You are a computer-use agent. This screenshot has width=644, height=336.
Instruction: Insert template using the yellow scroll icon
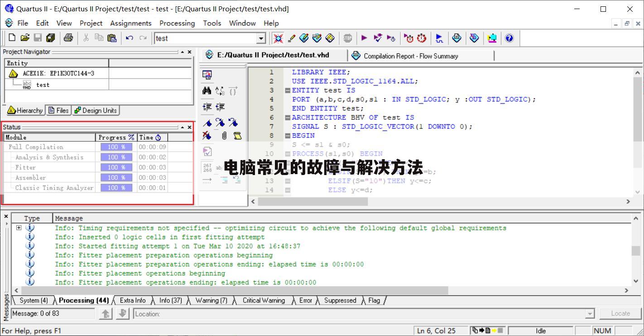(237, 136)
